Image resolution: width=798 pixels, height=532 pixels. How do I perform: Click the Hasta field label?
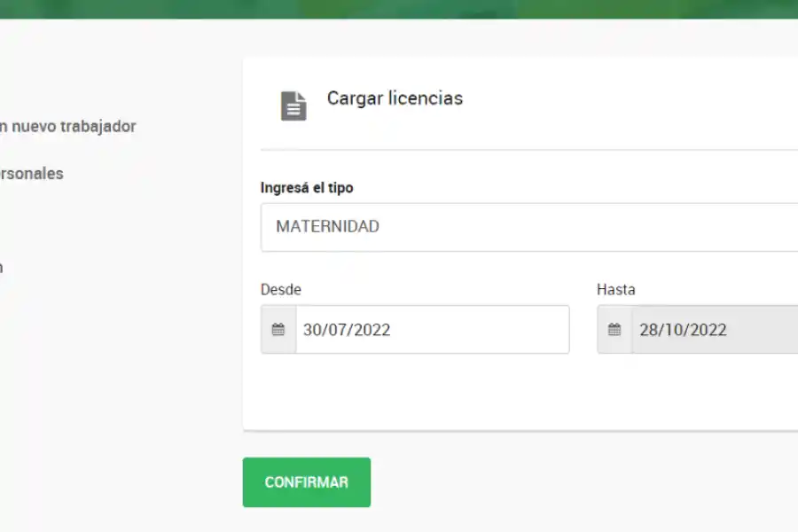click(615, 290)
